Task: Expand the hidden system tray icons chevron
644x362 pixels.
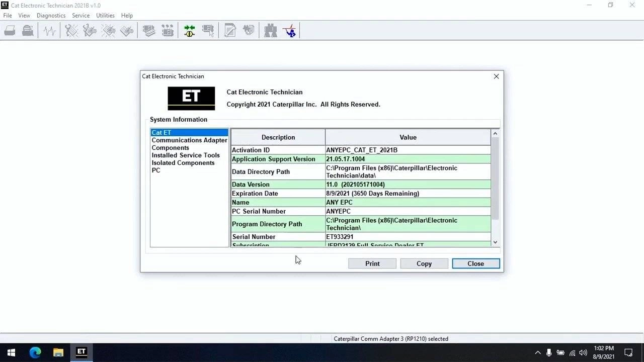Action: click(537, 353)
